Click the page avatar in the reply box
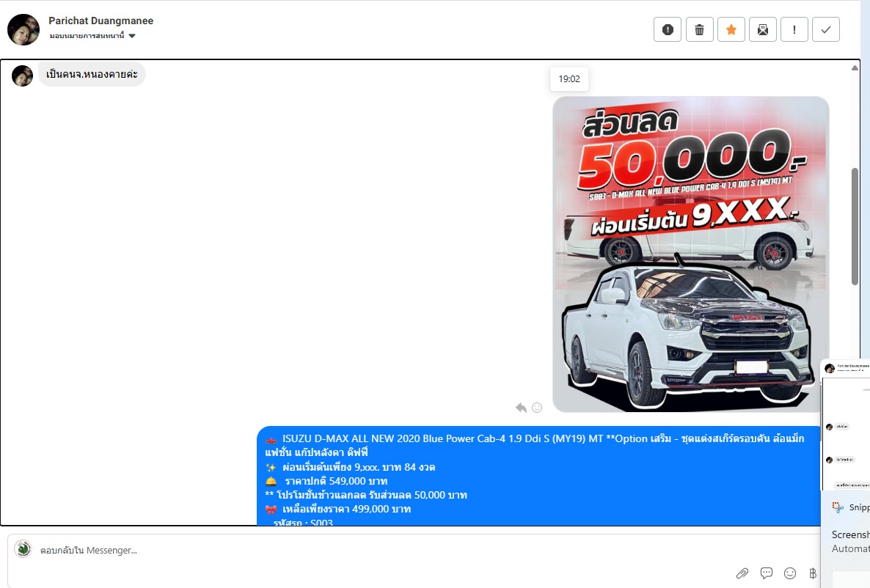870x588 pixels. click(23, 548)
